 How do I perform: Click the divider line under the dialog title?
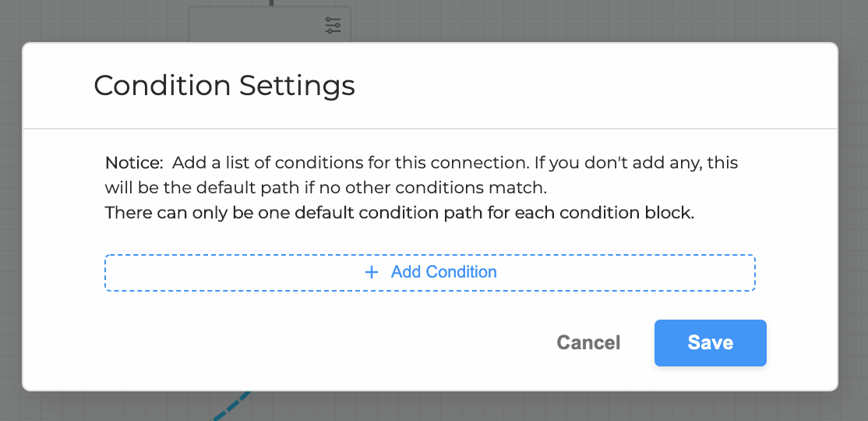click(430, 128)
